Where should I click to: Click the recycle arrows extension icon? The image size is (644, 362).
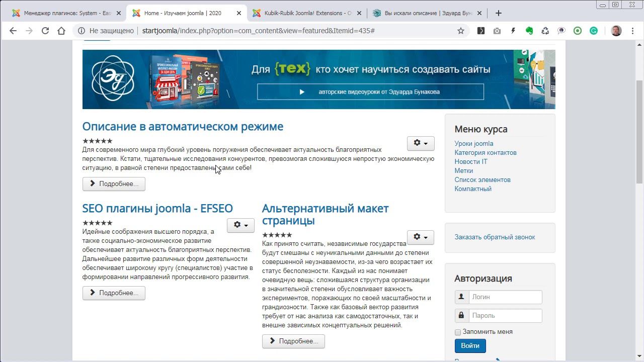point(545,31)
